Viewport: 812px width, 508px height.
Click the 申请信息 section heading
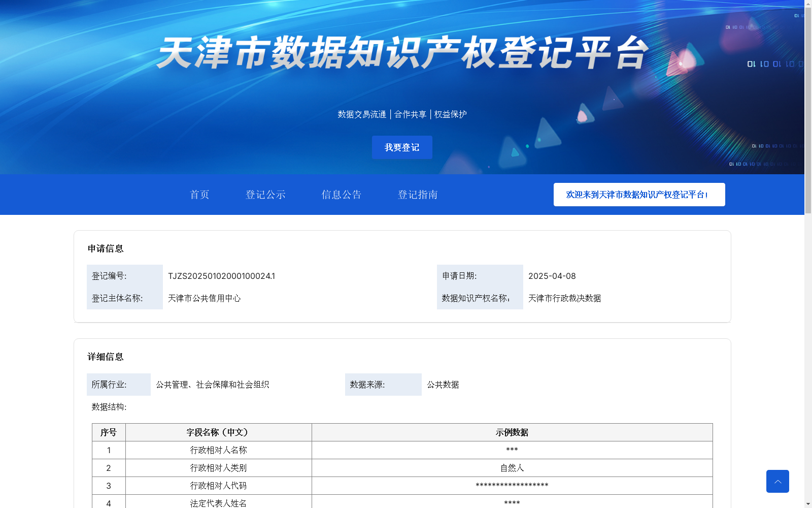[106, 248]
